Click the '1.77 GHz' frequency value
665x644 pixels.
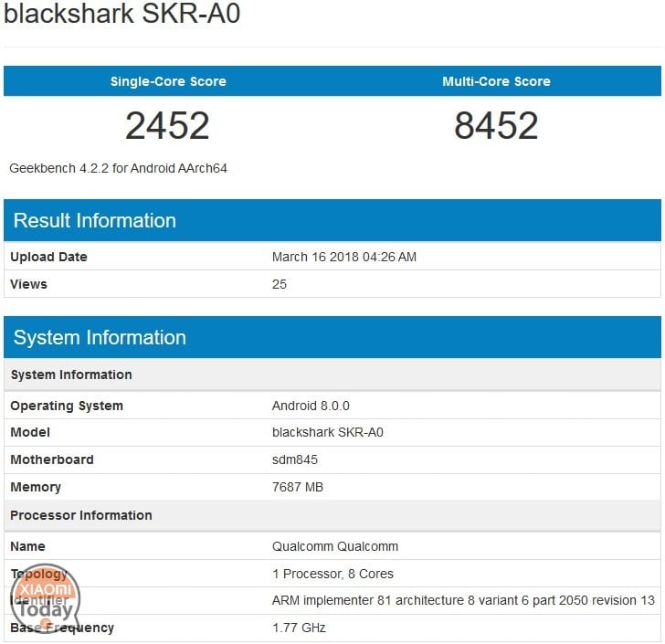(x=299, y=628)
